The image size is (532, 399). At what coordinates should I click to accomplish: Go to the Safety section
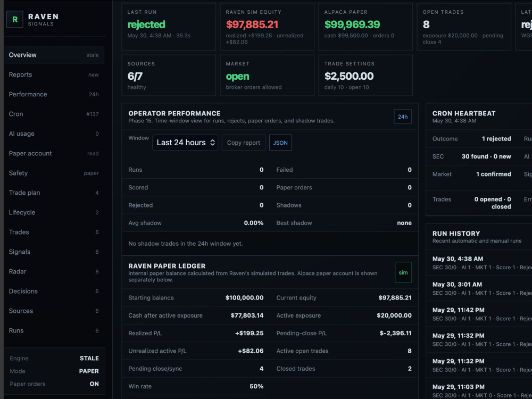[54, 173]
